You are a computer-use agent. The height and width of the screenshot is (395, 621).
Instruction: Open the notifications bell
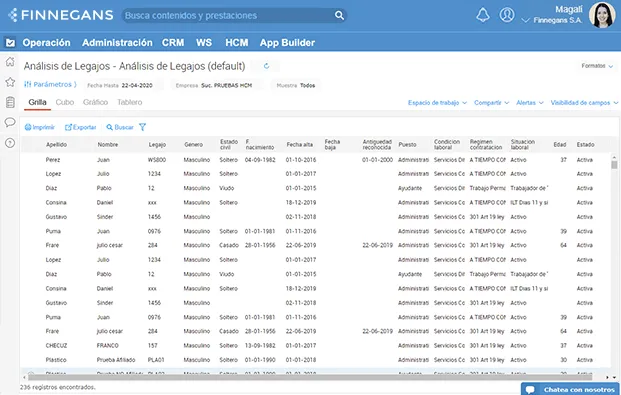[x=482, y=15]
